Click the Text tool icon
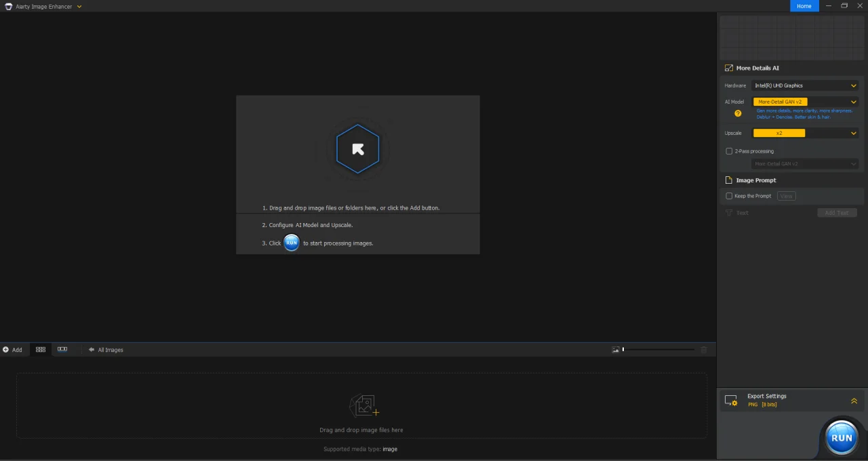 (729, 213)
